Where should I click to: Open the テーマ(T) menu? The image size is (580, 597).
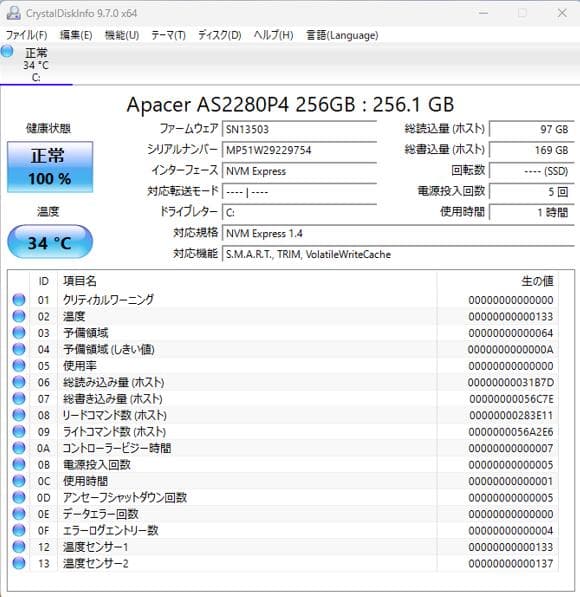(168, 35)
